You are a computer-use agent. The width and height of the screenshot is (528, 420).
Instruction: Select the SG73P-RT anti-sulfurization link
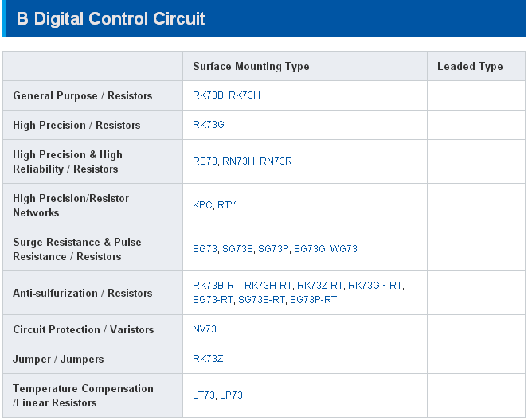pyautogui.click(x=313, y=300)
